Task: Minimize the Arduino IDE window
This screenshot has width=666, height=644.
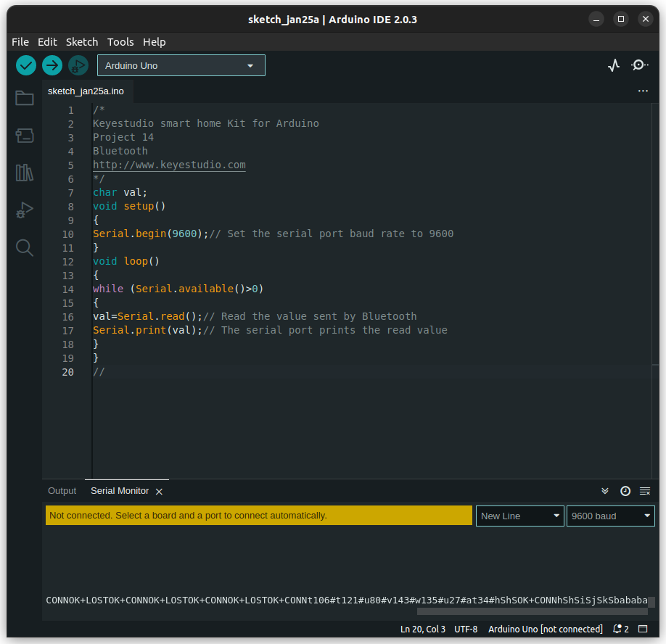Action: click(x=596, y=19)
